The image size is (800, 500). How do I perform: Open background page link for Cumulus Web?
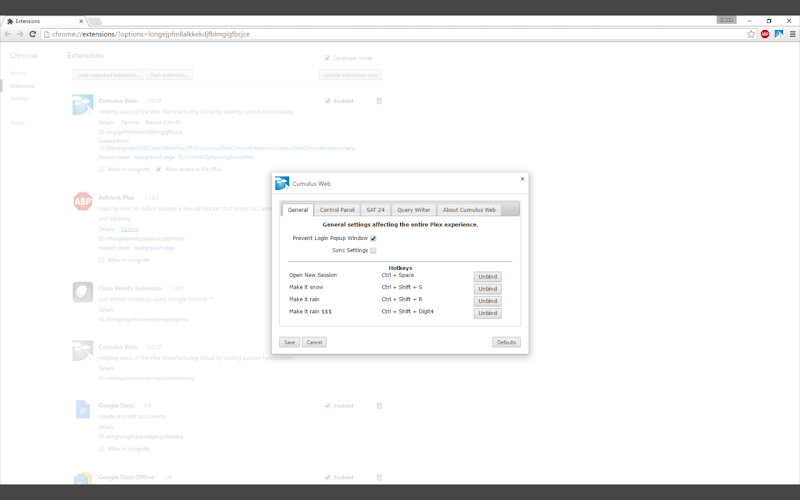tap(154, 157)
